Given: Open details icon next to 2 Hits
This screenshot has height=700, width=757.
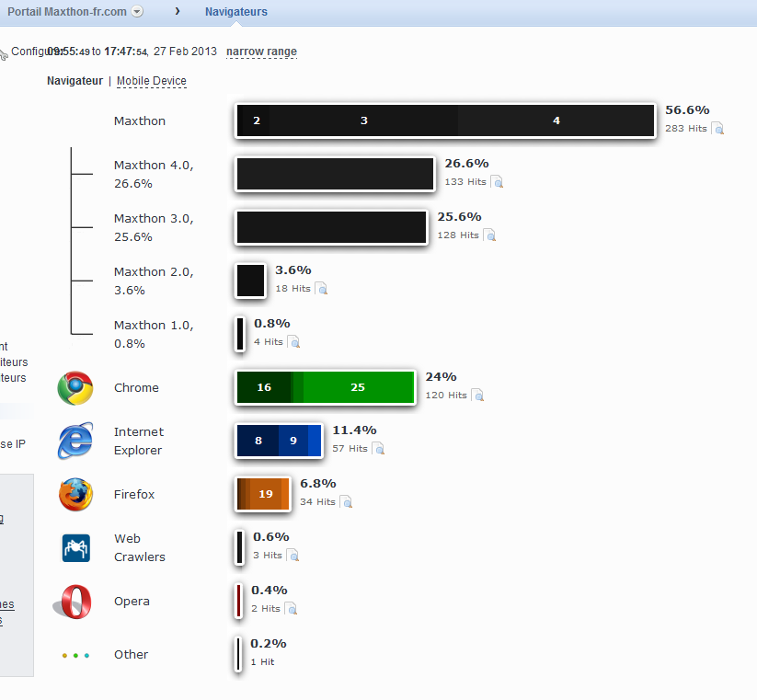Looking at the screenshot, I should coord(292,609).
